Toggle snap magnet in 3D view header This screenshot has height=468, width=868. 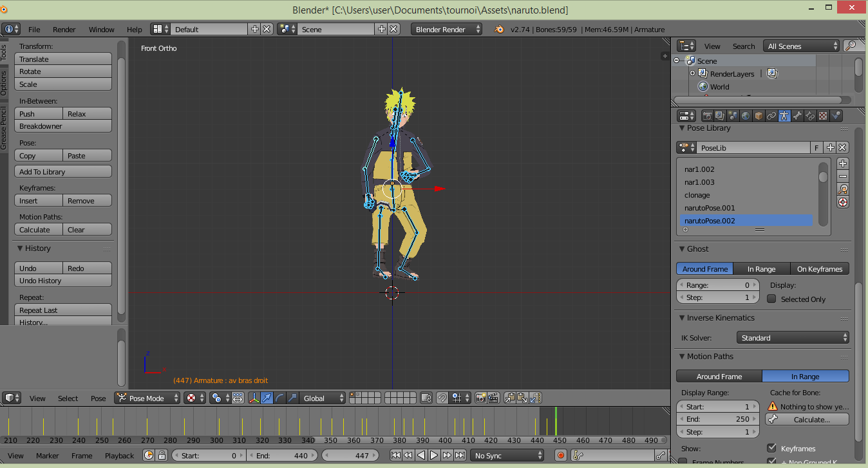point(442,398)
